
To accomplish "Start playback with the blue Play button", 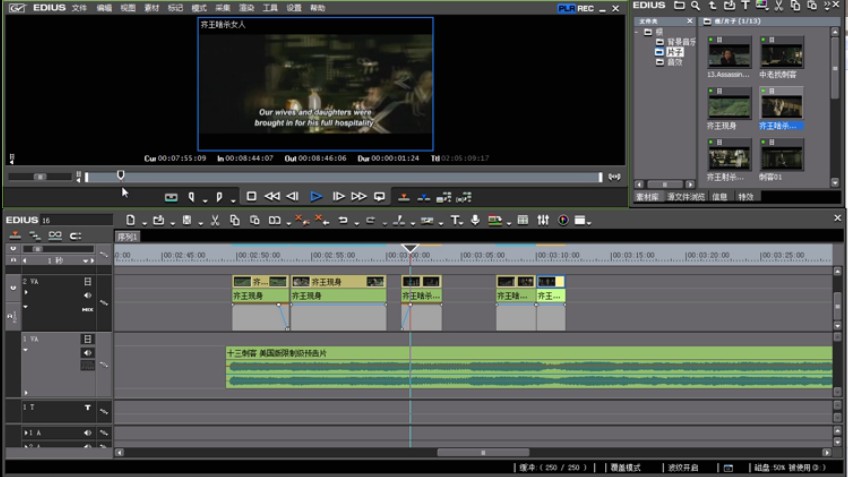I will tap(316, 197).
